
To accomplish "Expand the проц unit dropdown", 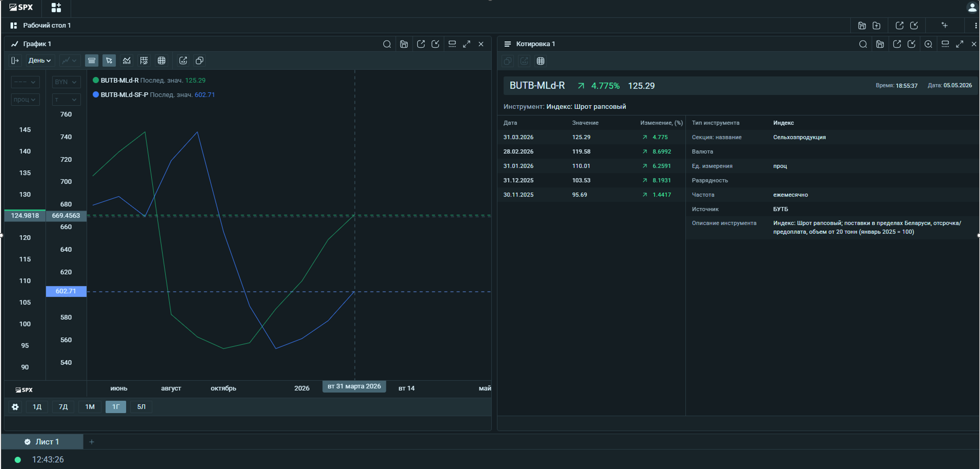I will (25, 100).
